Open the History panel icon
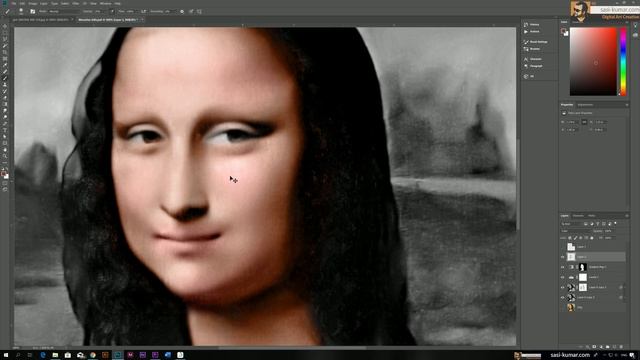 tap(526, 24)
